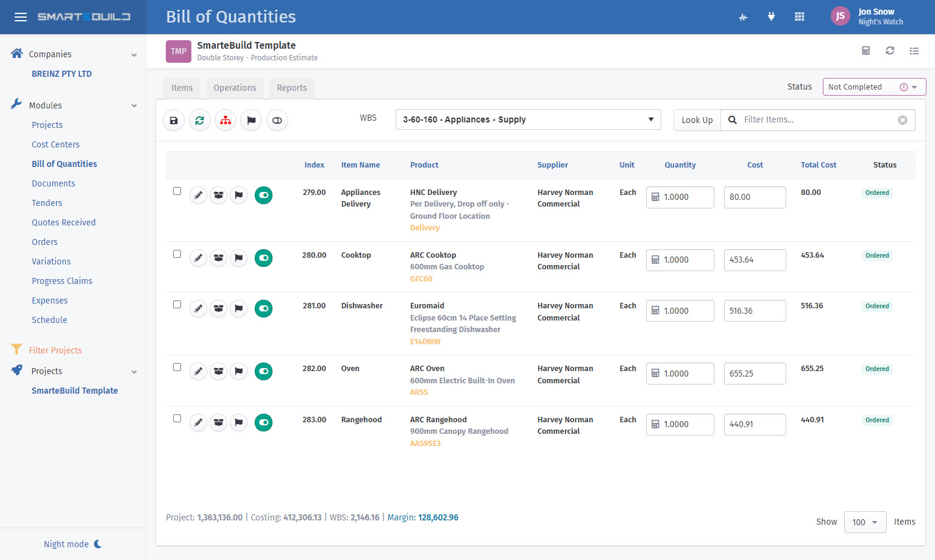Click the green refresh icon in the toolbar
This screenshot has height=560, width=935.
199,121
